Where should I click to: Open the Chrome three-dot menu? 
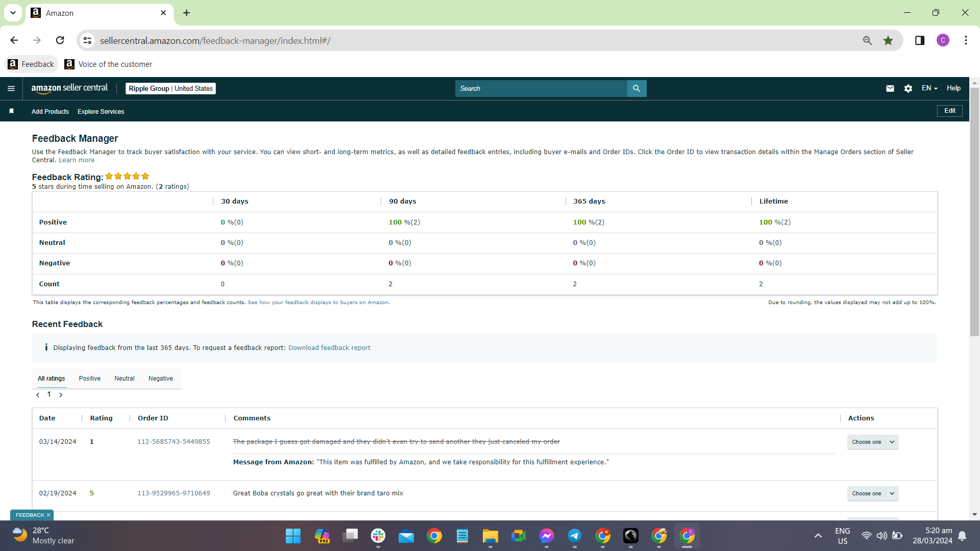pyautogui.click(x=966, y=40)
